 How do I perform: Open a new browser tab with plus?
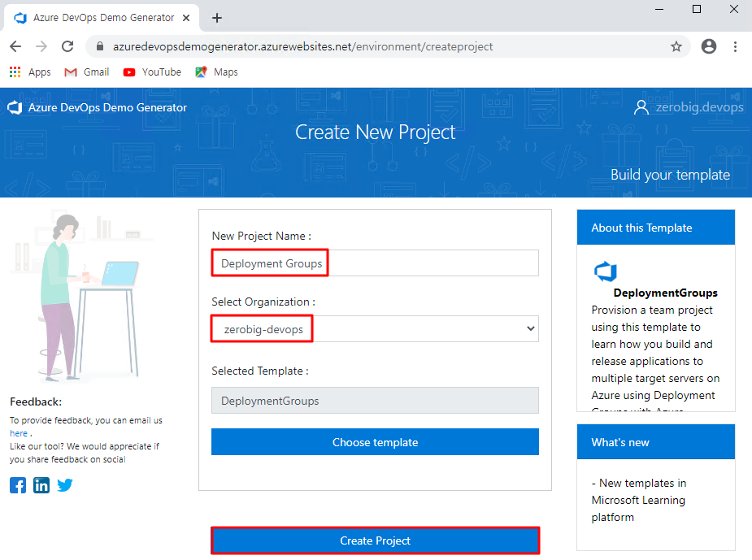[217, 18]
